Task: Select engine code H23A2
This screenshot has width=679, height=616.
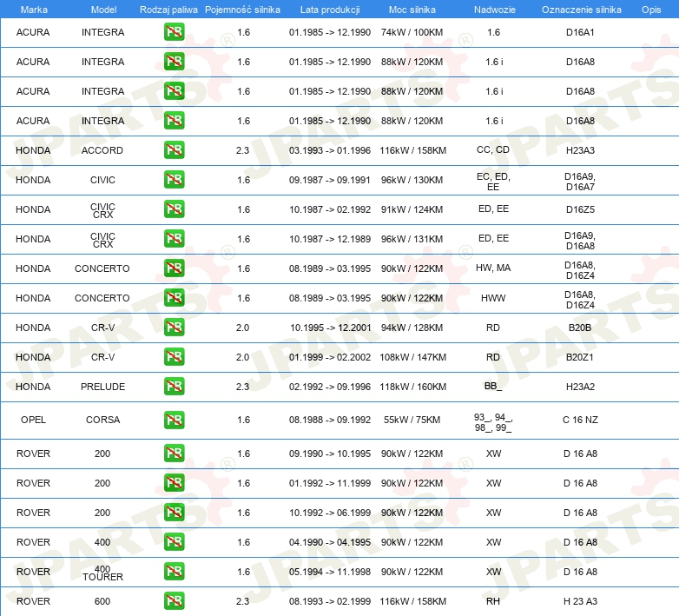Action: [x=580, y=387]
